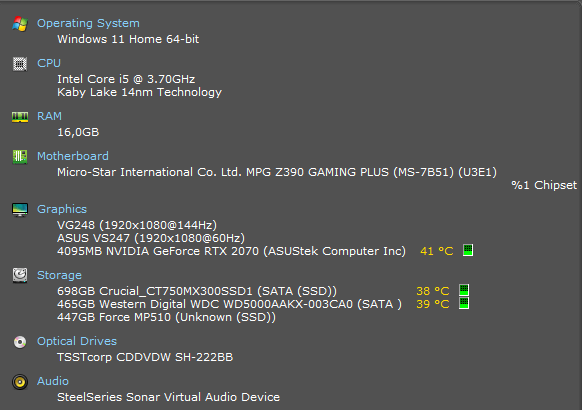Open the Audio section heading

53,381
